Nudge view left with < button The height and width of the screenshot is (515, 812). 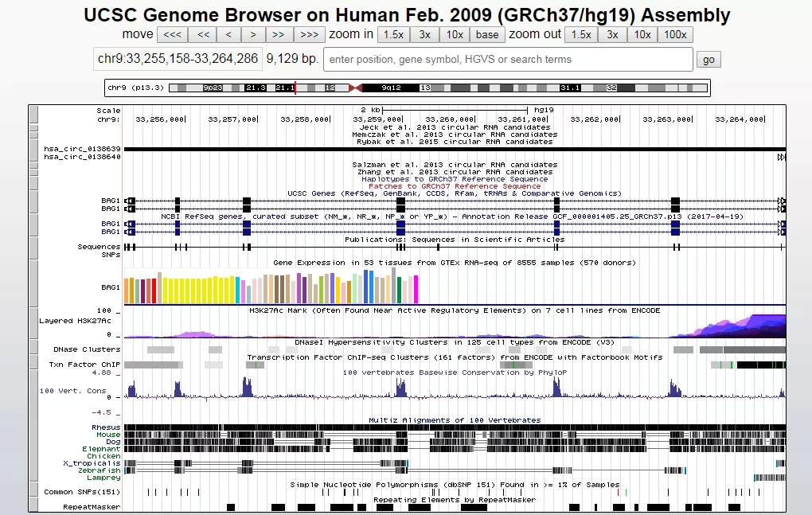(228, 35)
